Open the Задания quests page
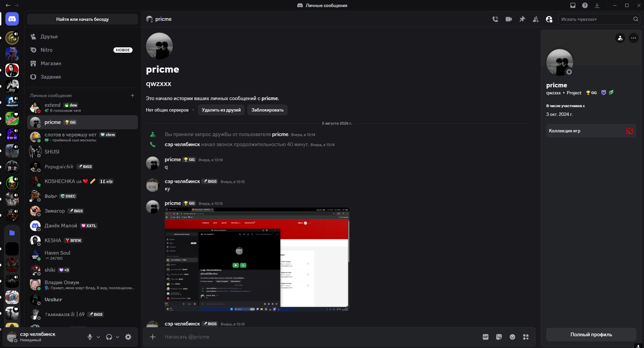The height and width of the screenshot is (348, 644). [x=83, y=77]
